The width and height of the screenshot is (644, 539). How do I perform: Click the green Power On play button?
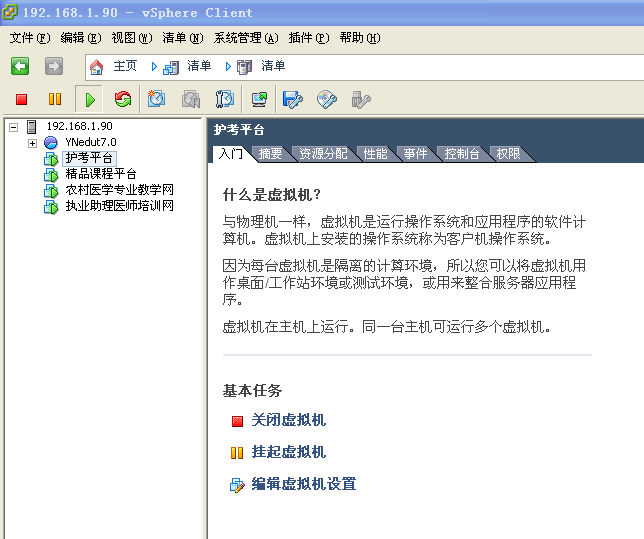point(90,99)
